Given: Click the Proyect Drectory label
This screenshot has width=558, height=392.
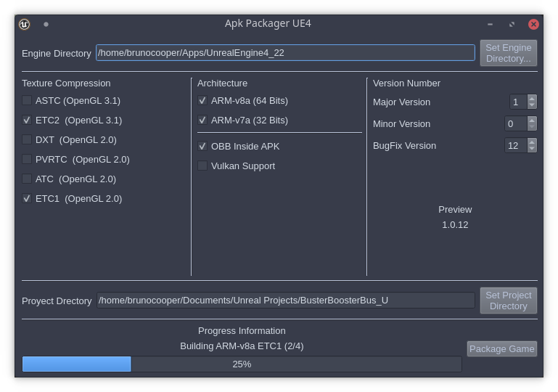Looking at the screenshot, I should [x=57, y=301].
